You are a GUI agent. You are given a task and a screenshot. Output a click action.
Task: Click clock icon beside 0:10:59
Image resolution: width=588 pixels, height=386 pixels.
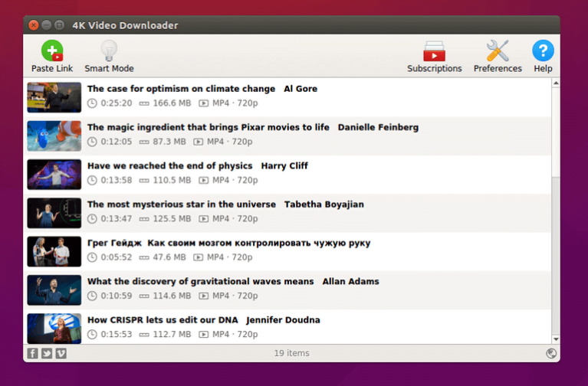click(x=92, y=296)
